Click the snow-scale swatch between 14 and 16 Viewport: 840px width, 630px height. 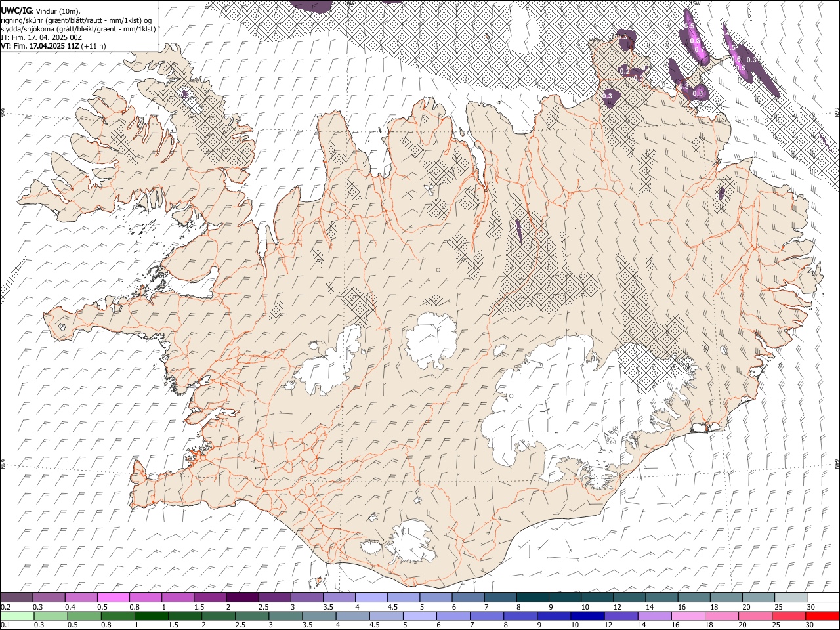pyautogui.click(x=661, y=597)
